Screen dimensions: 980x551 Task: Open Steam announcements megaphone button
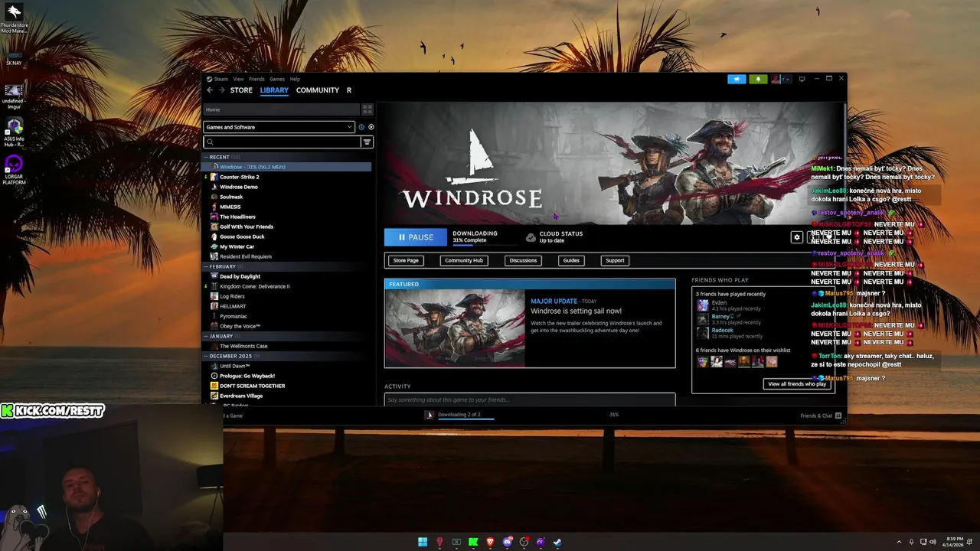(x=737, y=79)
